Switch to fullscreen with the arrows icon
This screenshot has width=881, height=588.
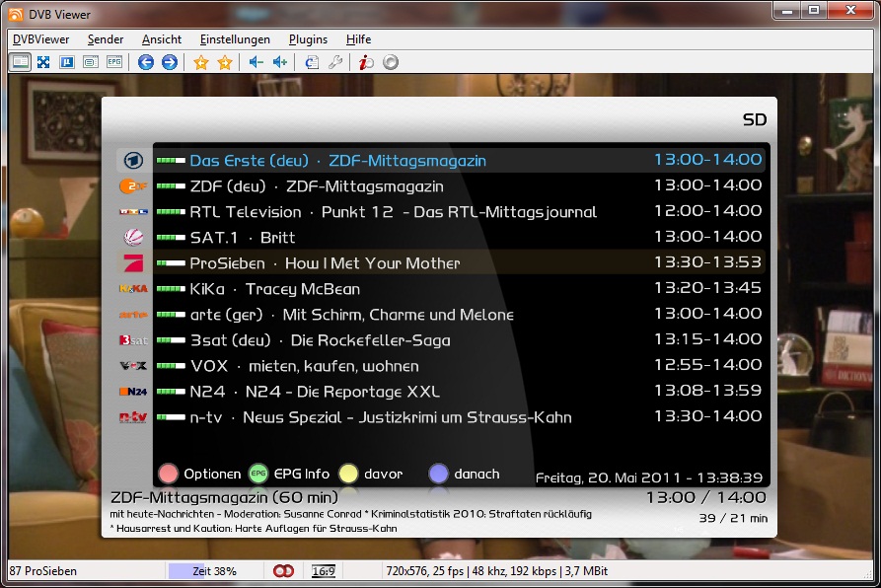click(x=43, y=62)
